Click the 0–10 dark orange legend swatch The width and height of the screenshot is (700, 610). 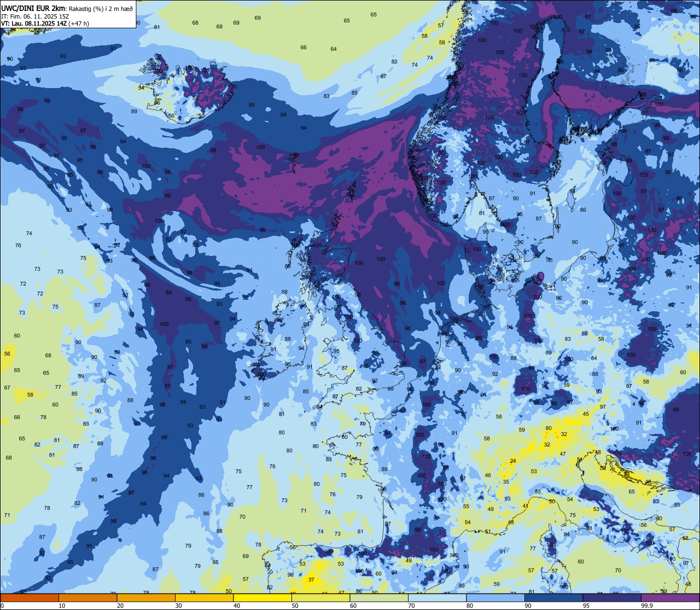click(30, 597)
